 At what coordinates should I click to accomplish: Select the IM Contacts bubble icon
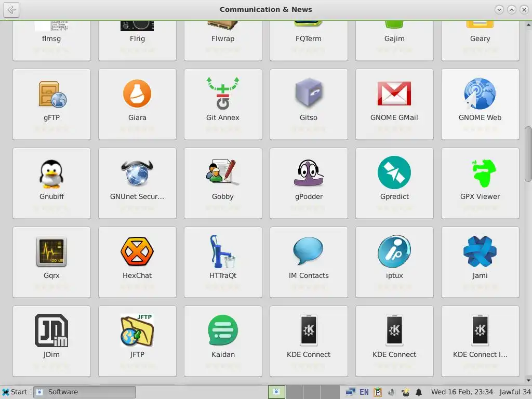(x=309, y=251)
